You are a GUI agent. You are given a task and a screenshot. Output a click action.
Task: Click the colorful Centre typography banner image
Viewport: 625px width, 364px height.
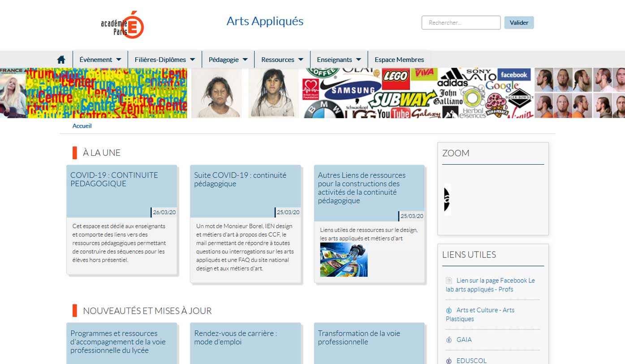107,93
